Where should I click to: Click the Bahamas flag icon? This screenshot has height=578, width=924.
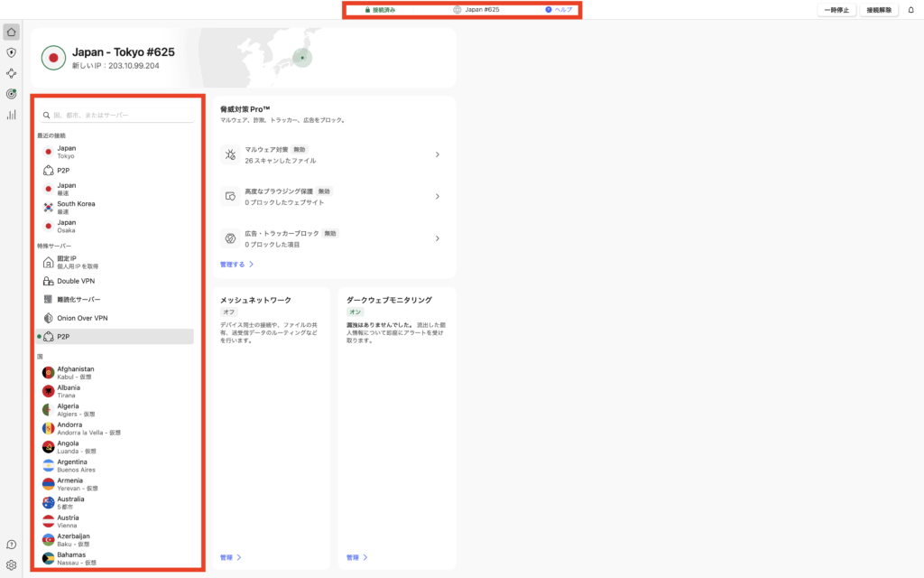49,558
